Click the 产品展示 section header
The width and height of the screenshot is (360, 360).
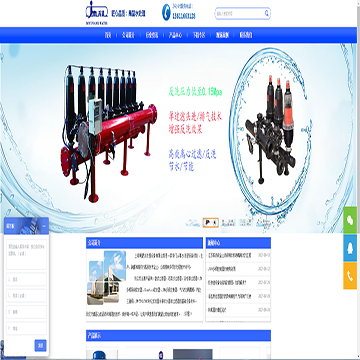click(x=178, y=336)
